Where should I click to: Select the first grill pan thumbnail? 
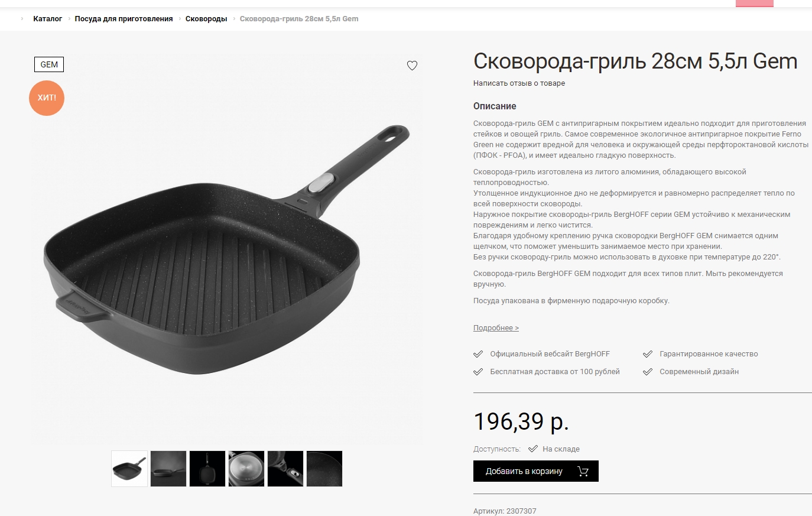click(129, 469)
